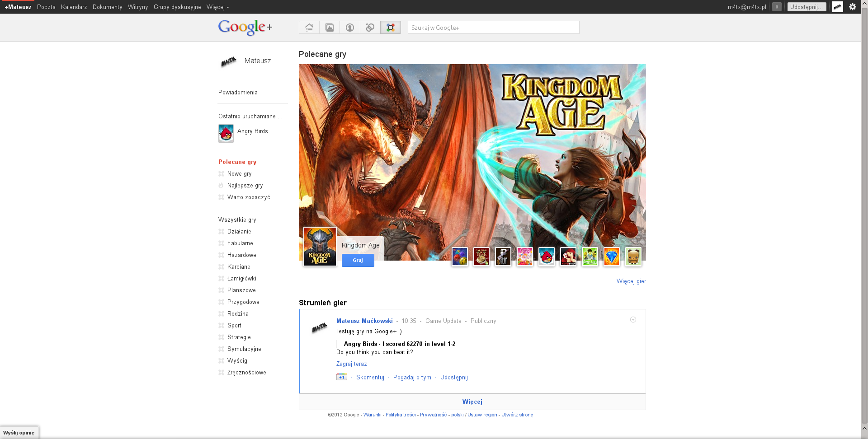Click the Mateusz avatar in left sidebar

coord(229,61)
